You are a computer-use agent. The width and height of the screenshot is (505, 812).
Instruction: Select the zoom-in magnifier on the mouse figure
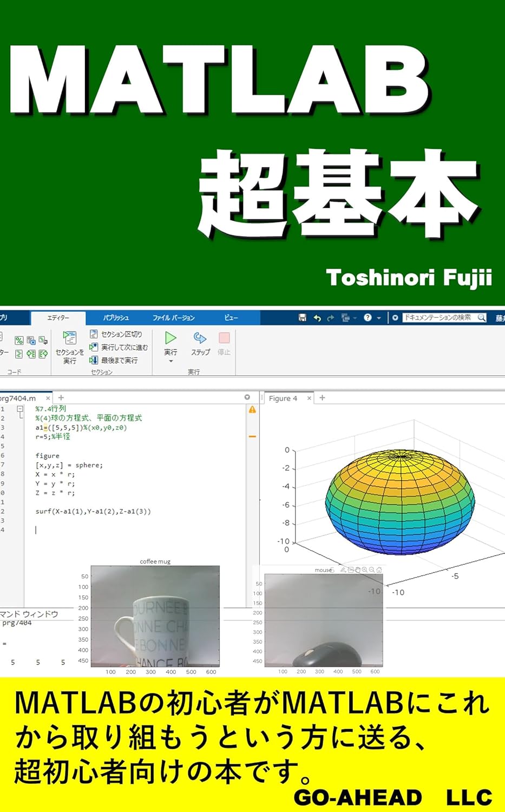pyautogui.click(x=364, y=569)
